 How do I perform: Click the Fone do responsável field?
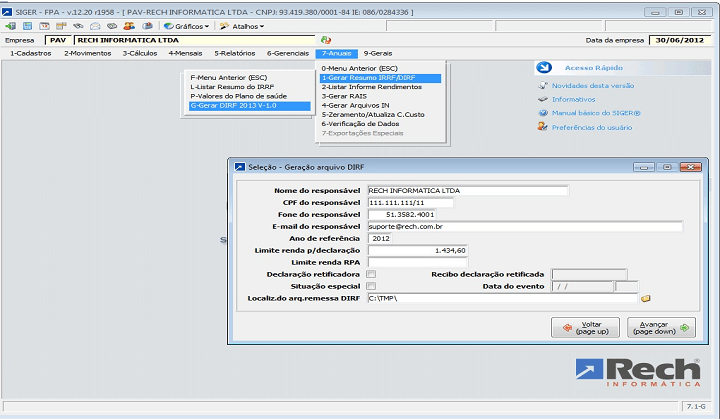pos(402,214)
